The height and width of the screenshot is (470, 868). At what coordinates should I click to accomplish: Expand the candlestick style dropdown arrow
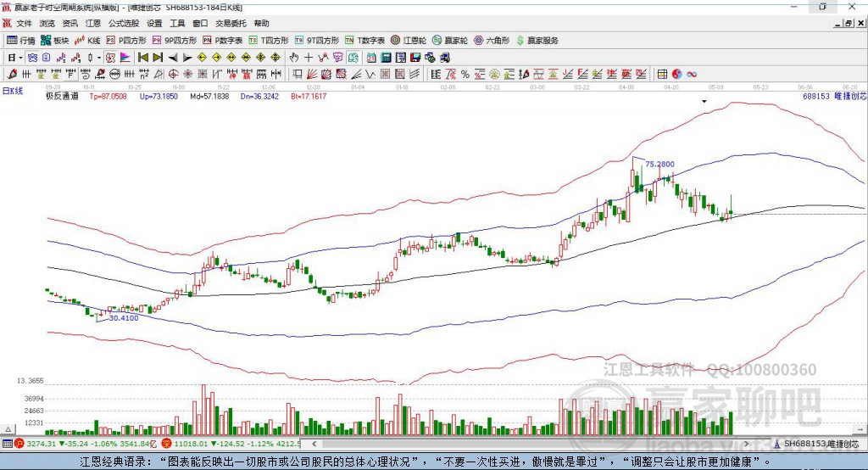[99, 57]
